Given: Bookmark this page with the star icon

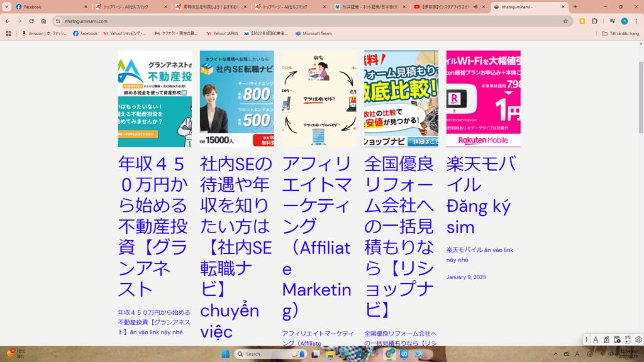Looking at the screenshot, I should 565,21.
